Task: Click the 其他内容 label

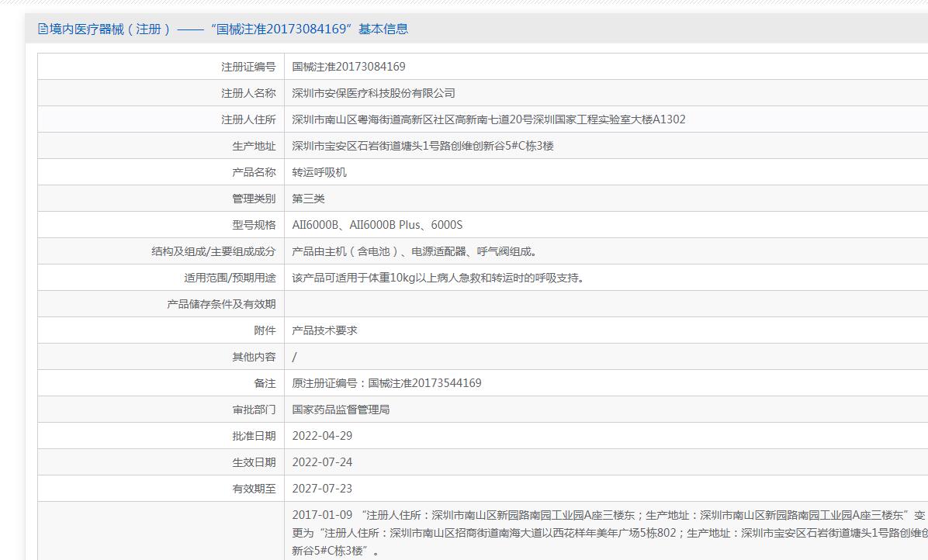Action: coord(254,357)
